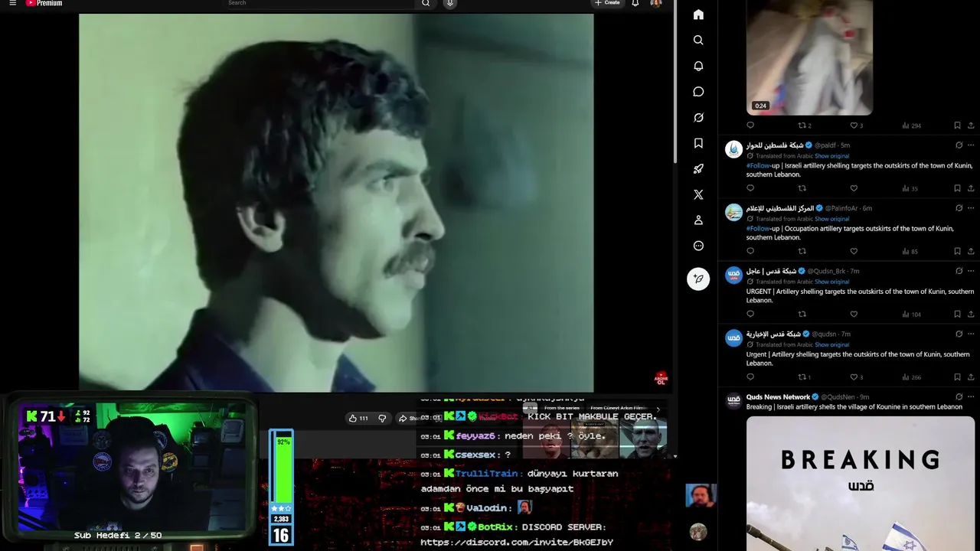Image resolution: width=980 pixels, height=551 pixels.
Task: Like the YouTube video with 111 likes
Action: click(358, 419)
